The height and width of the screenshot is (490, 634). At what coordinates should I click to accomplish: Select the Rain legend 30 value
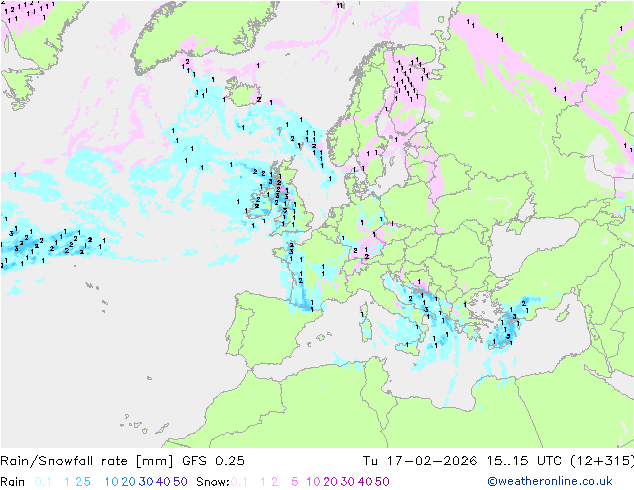click(146, 482)
